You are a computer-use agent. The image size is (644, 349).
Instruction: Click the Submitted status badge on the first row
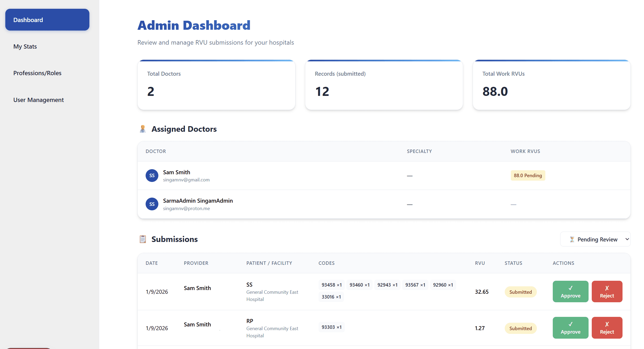520,292
